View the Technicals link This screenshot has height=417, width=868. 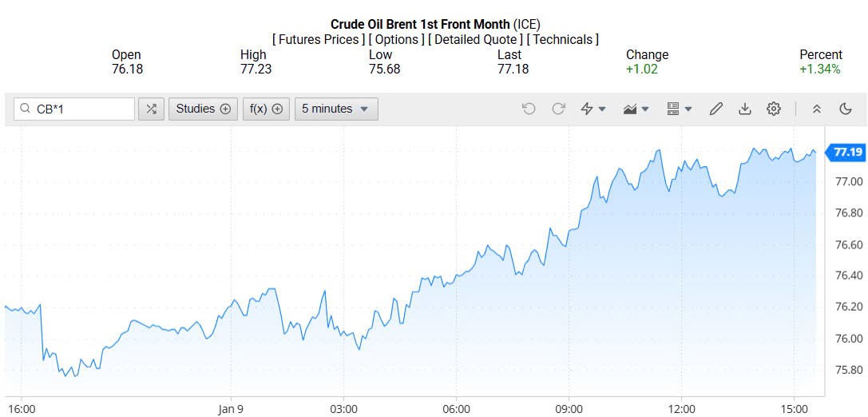pos(563,40)
